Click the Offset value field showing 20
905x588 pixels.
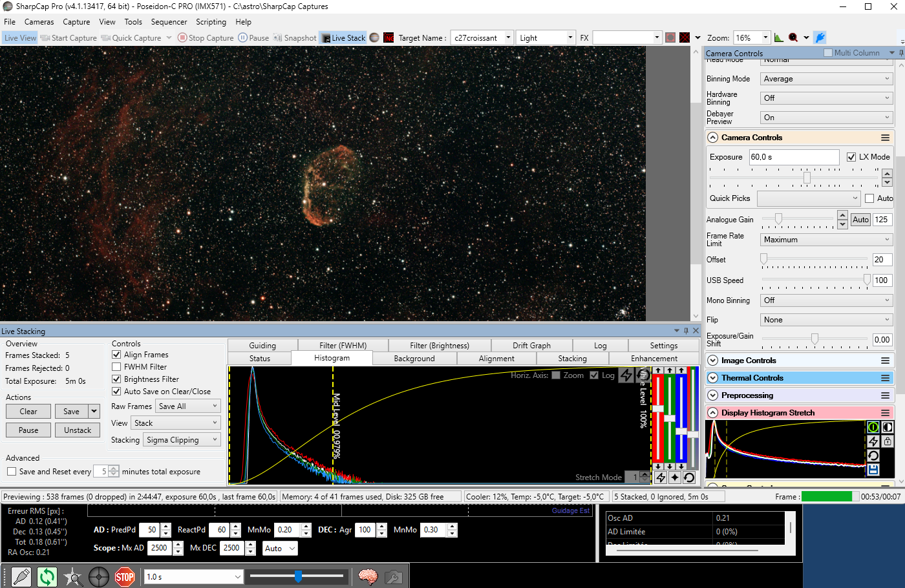point(882,260)
